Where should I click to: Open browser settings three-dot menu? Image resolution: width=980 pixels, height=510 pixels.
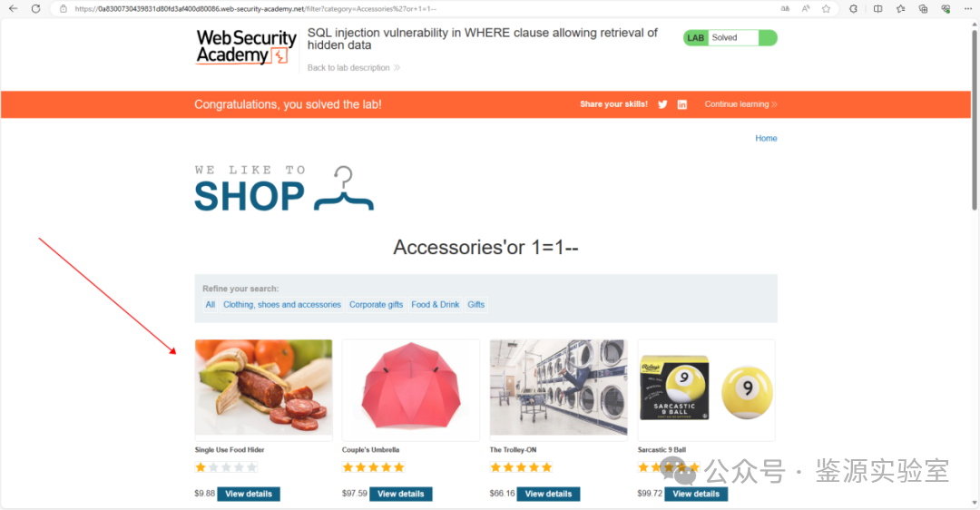tap(967, 9)
